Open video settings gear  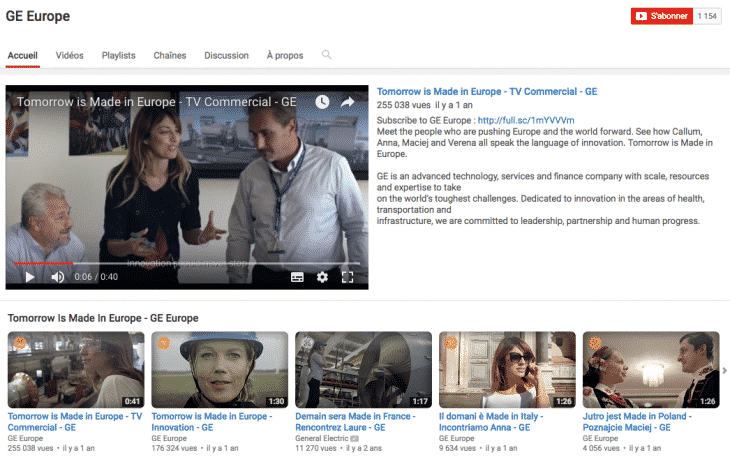click(x=322, y=277)
